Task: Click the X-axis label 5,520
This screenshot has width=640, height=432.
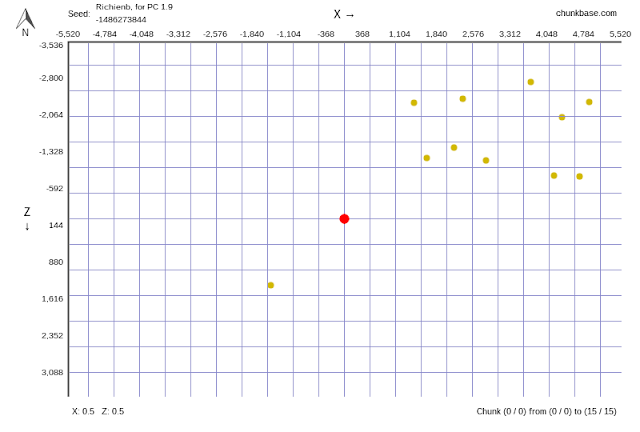Action: [x=620, y=34]
